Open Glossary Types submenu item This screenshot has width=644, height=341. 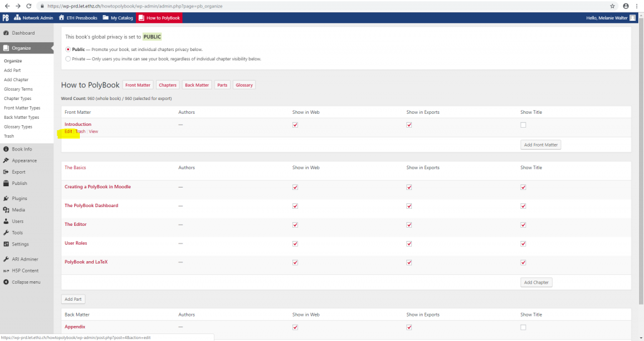click(18, 127)
